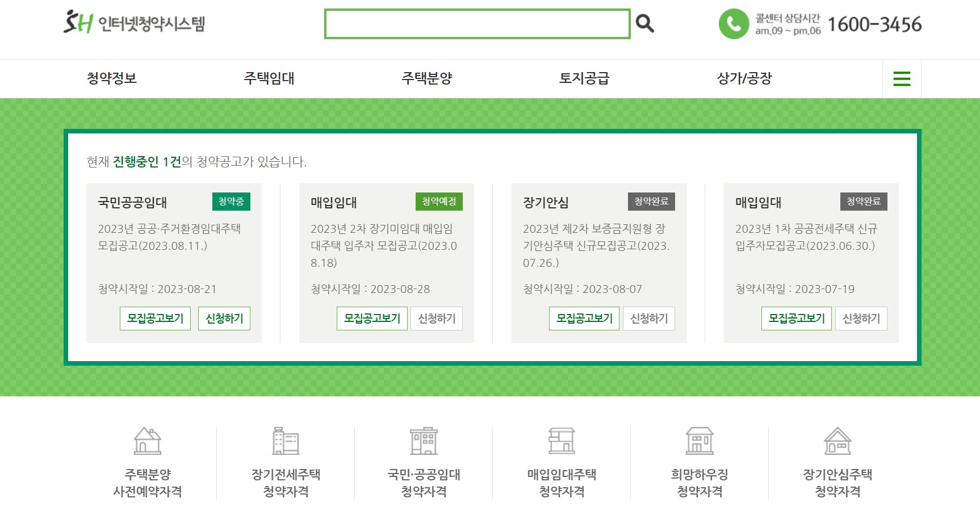
Task: Click 신청하기 on the 국민공공임대 card
Action: [224, 318]
